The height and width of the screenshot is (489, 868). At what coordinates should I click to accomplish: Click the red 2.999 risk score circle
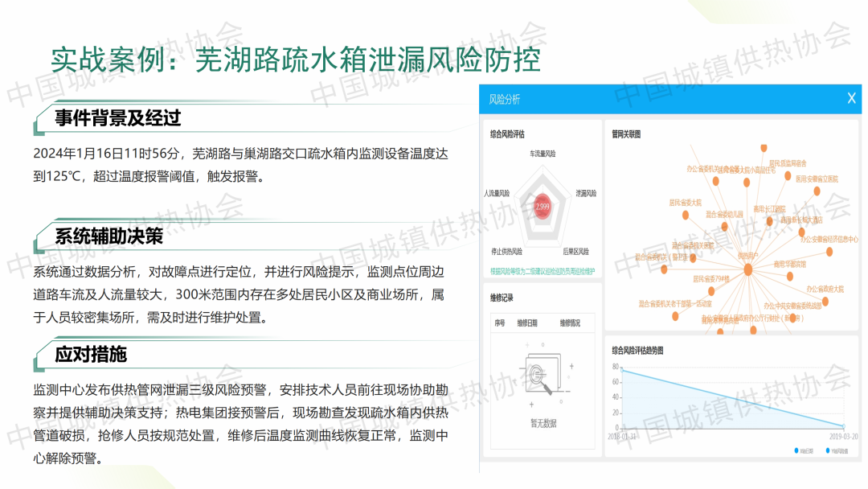point(542,207)
